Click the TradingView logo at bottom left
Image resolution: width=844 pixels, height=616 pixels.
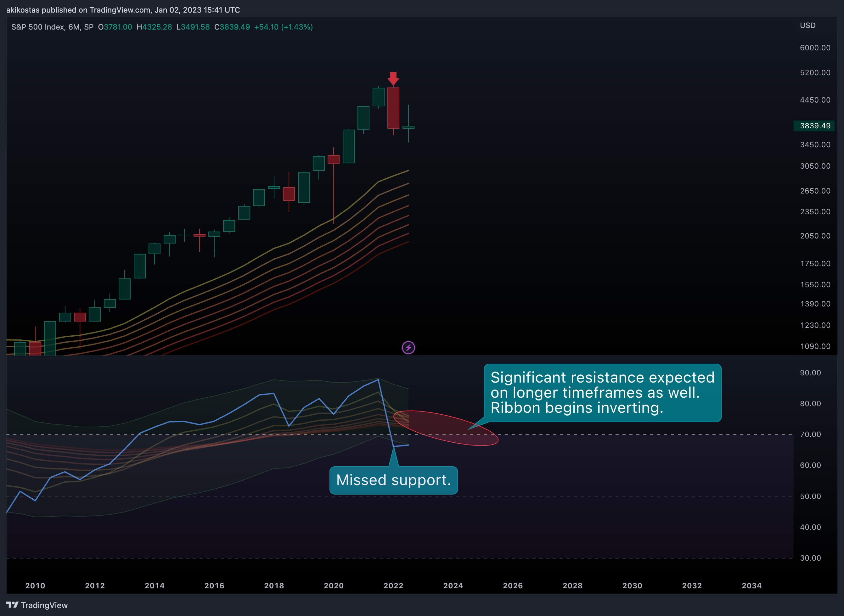[37, 605]
